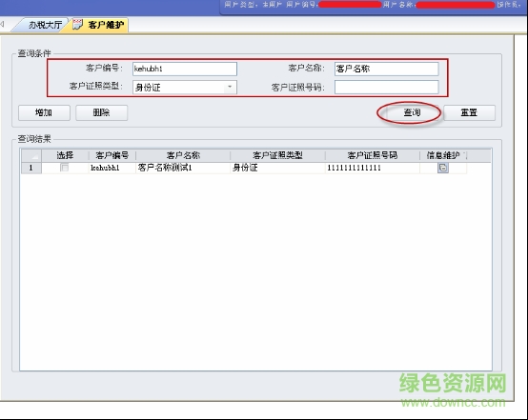This screenshot has height=420, width=528.
Task: Click the 增加 button
Action: tap(44, 112)
